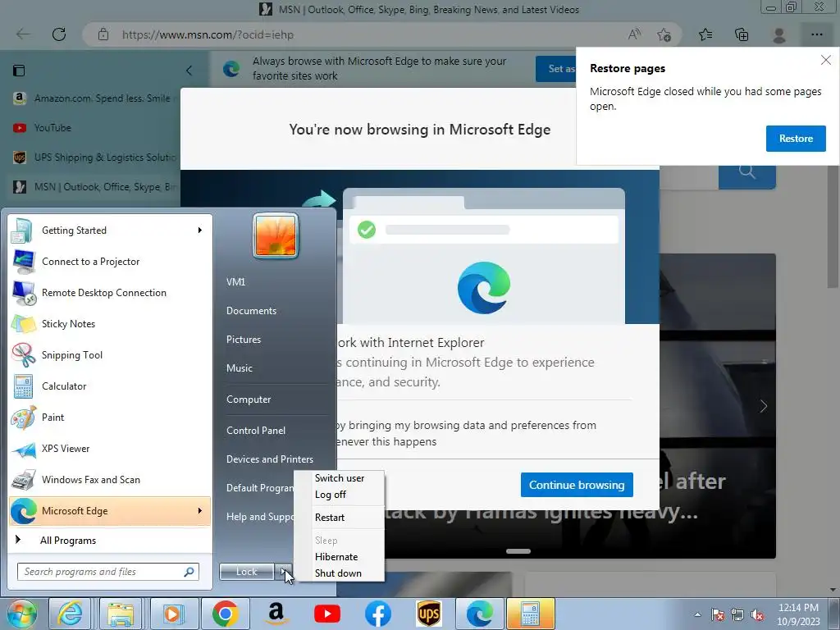Image resolution: width=840 pixels, height=630 pixels.
Task: Click the shutdown options arrow next to Lock
Action: point(283,572)
